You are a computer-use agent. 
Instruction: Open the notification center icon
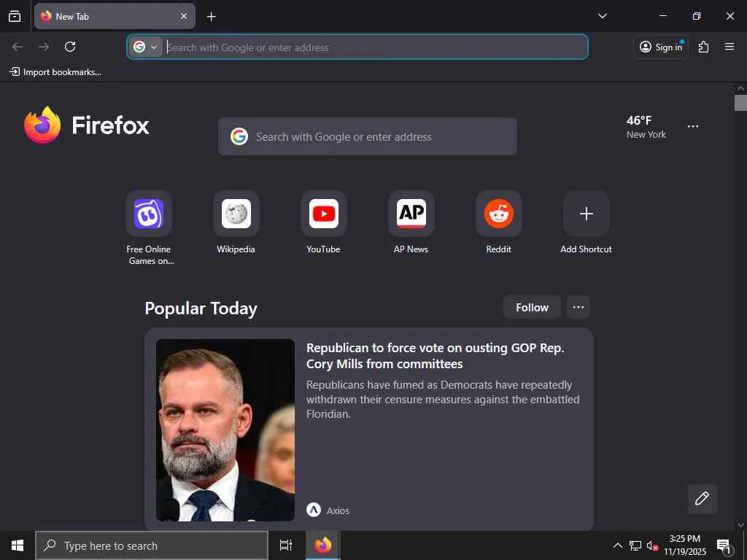tap(724, 546)
